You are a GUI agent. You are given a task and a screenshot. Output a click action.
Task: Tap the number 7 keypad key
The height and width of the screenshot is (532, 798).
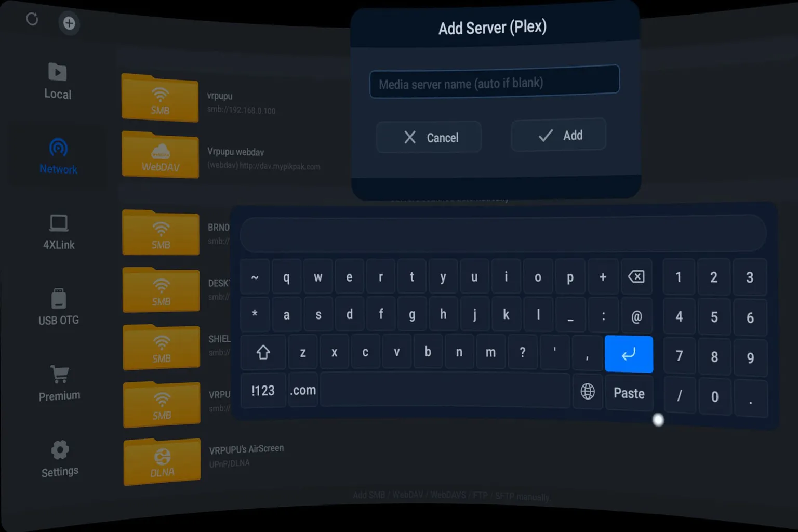coord(679,356)
